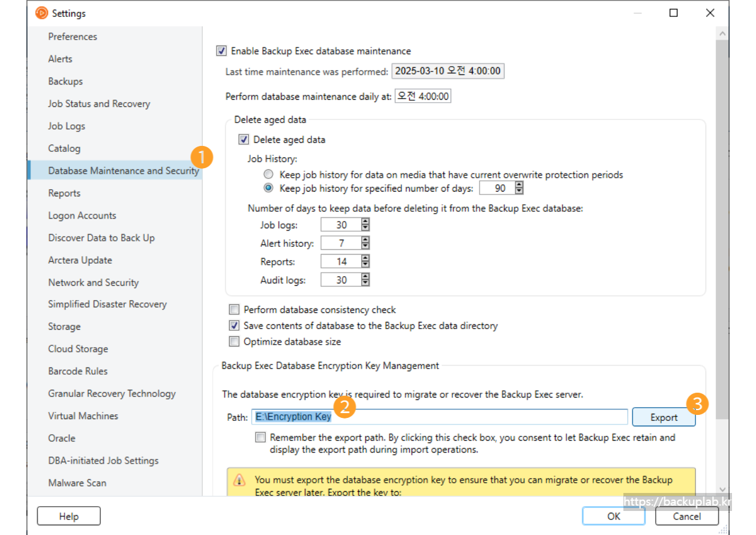The image size is (756, 535).
Task: Click the last maintenance performed date field
Action: tap(448, 71)
